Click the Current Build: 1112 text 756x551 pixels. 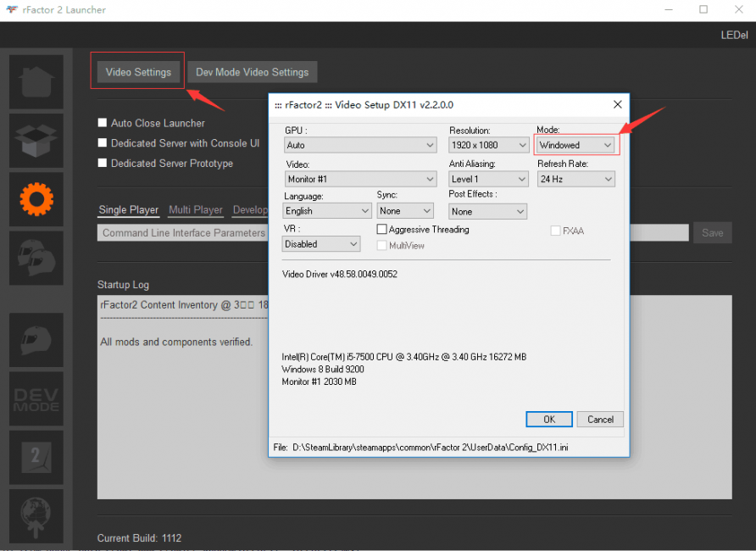[x=139, y=538]
